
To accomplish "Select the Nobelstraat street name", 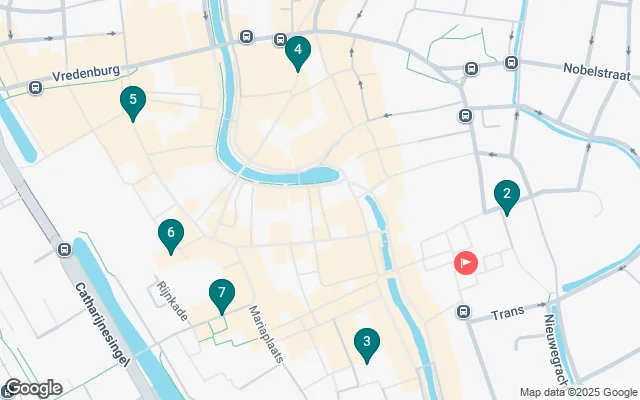I will [x=597, y=72].
